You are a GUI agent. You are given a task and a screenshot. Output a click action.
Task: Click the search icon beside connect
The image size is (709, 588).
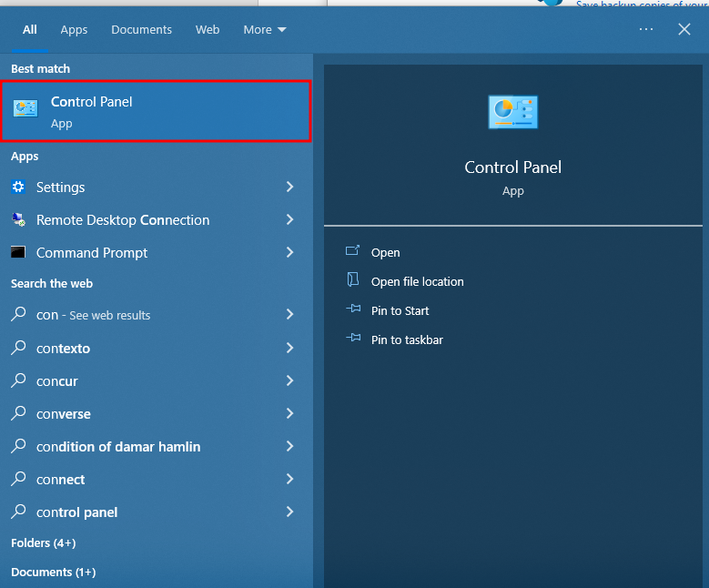pyautogui.click(x=18, y=478)
